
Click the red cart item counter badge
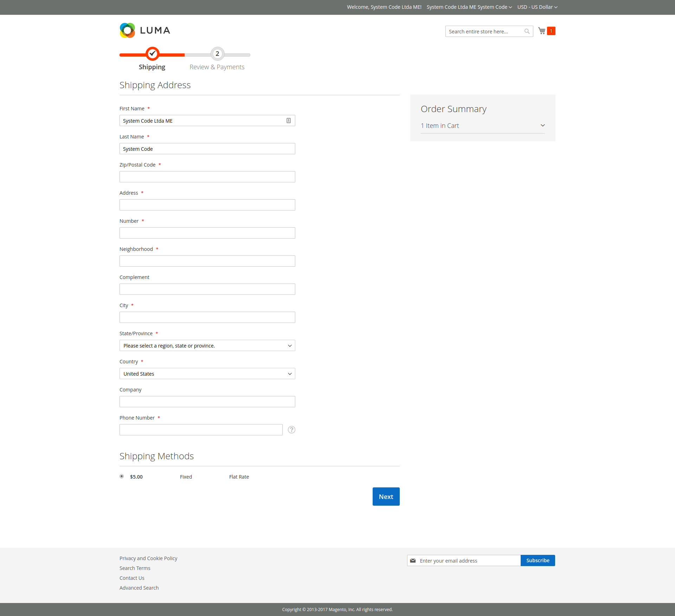(x=551, y=31)
